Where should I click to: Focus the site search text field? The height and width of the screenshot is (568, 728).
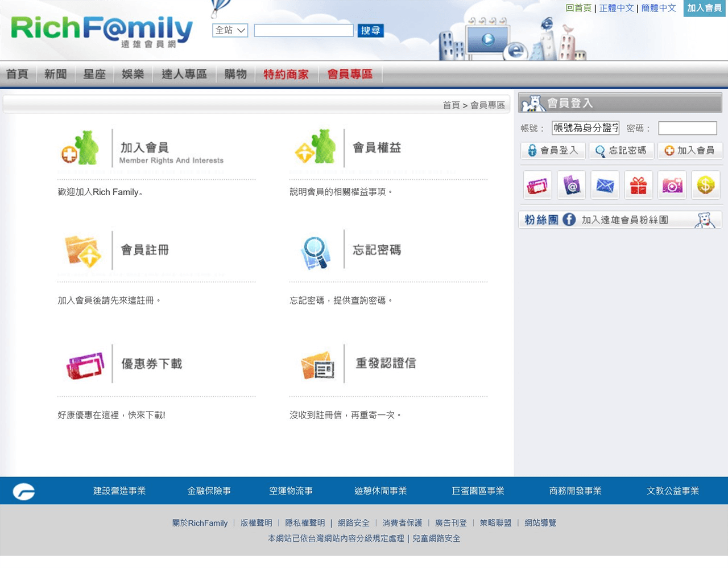click(x=304, y=30)
